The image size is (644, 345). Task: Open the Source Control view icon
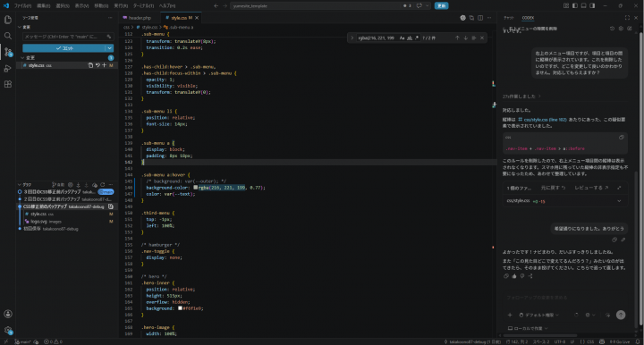8,52
